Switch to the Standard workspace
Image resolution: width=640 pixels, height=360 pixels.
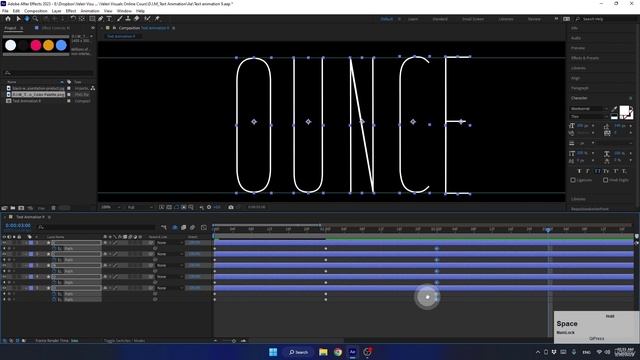click(x=440, y=19)
